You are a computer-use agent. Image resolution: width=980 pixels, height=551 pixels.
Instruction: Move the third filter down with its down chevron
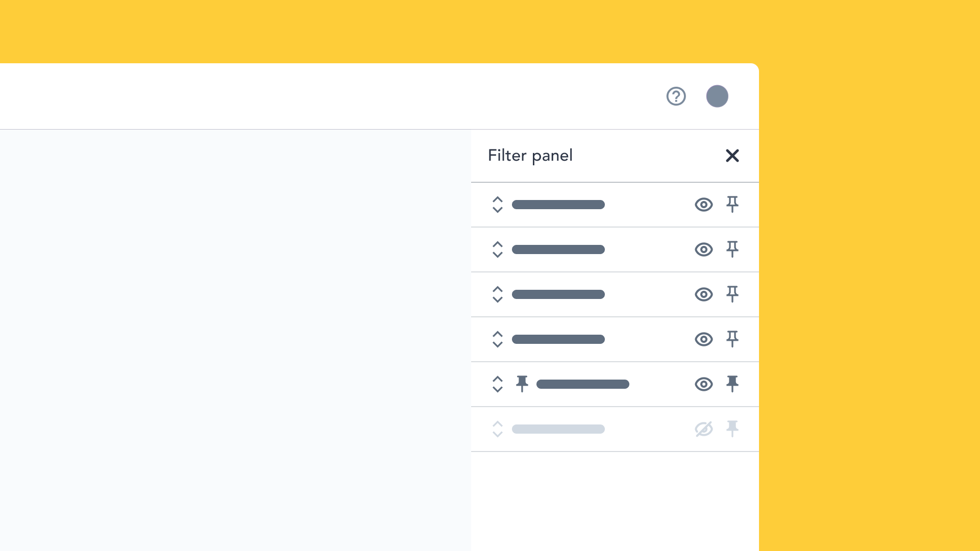tap(498, 299)
